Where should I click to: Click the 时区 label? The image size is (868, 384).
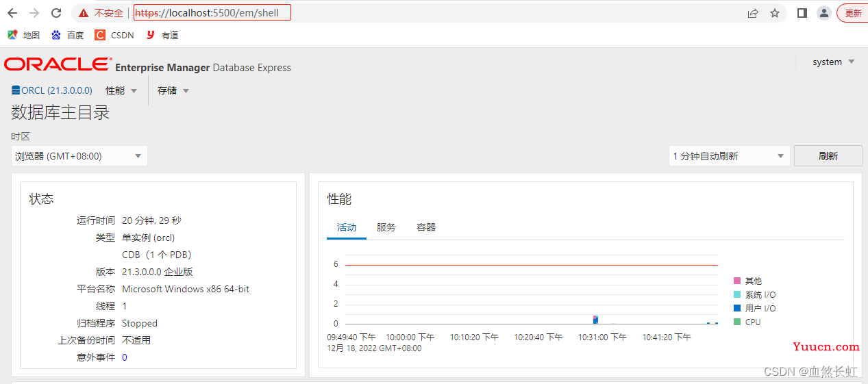tap(21, 136)
